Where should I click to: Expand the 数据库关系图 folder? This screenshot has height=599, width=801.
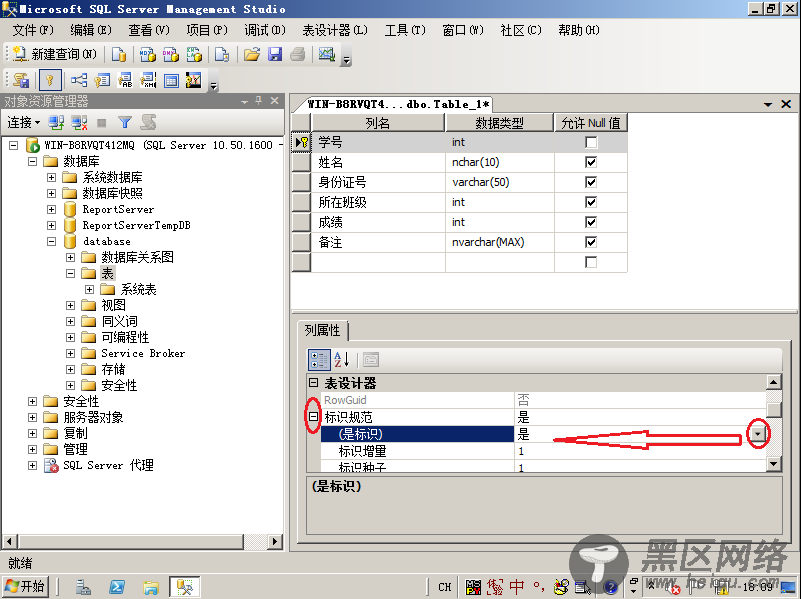pyautogui.click(x=70, y=257)
